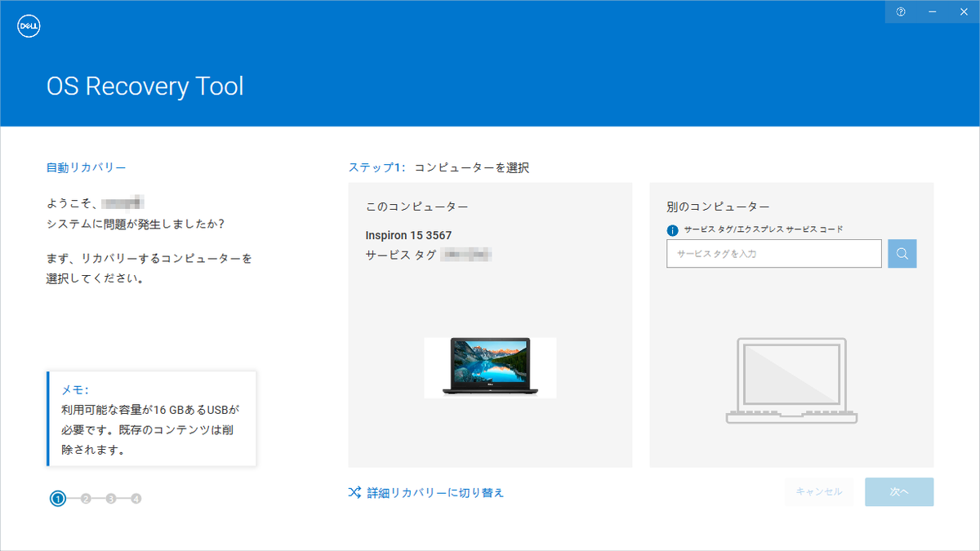Click the Dell logo icon
The height and width of the screenshot is (551, 980).
[x=29, y=27]
